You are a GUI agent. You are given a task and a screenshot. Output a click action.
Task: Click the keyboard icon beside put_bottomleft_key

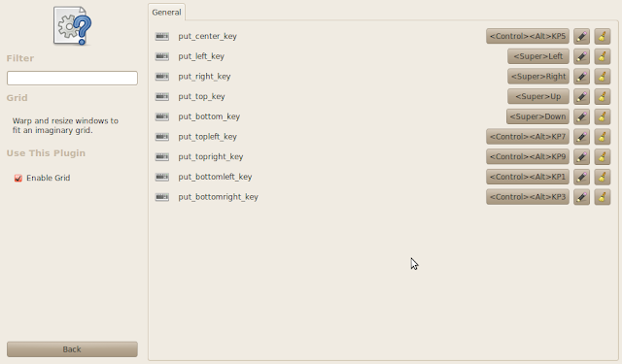click(x=162, y=177)
